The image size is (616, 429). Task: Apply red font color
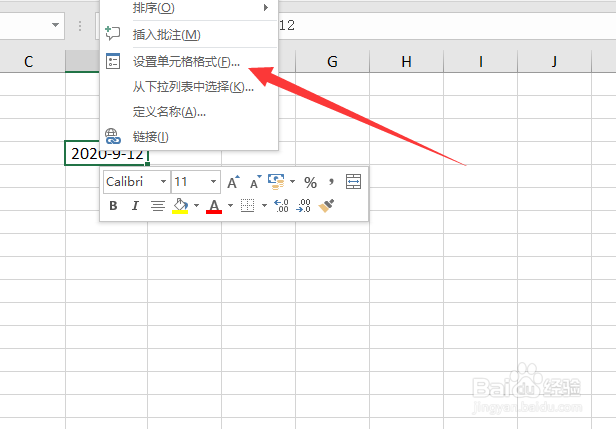[x=214, y=206]
